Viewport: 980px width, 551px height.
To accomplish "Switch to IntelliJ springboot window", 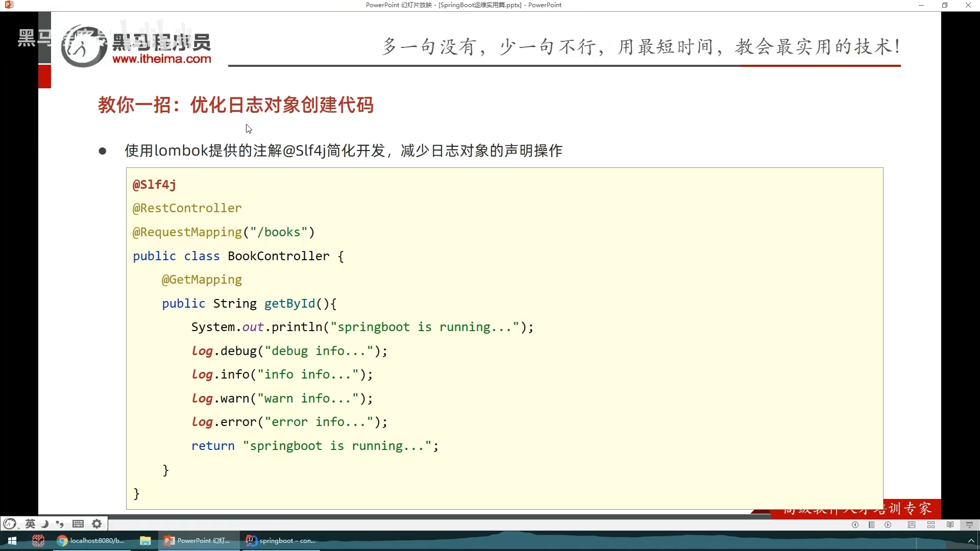I will [x=281, y=541].
